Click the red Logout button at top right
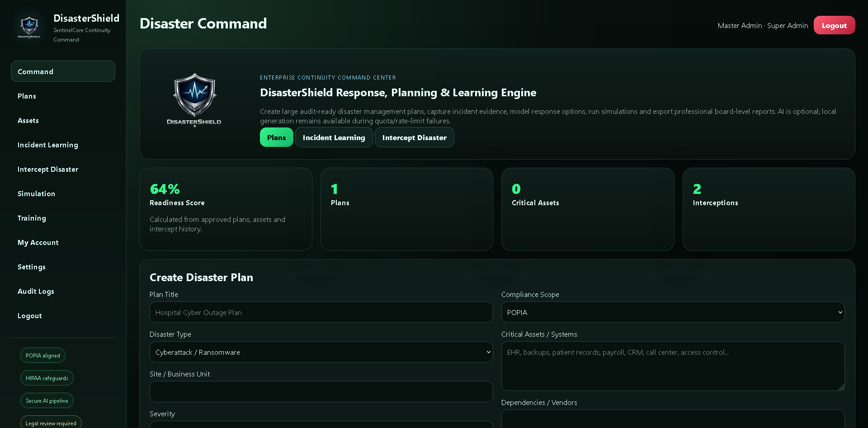868x428 pixels. 834,25
